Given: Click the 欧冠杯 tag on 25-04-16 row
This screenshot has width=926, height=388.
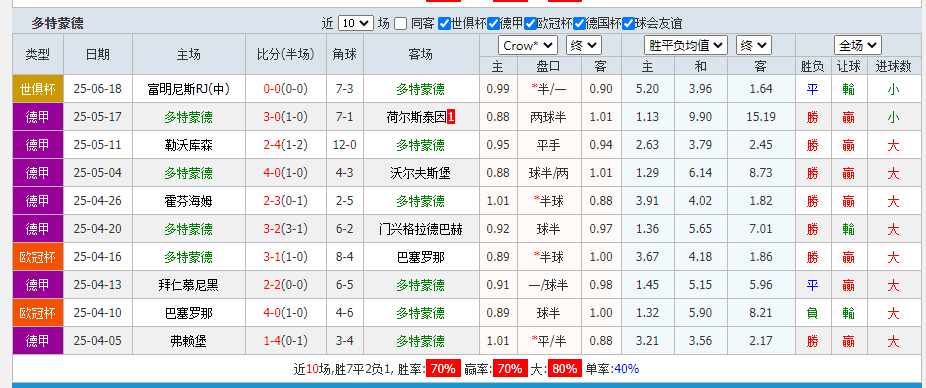Looking at the screenshot, I should tap(38, 257).
